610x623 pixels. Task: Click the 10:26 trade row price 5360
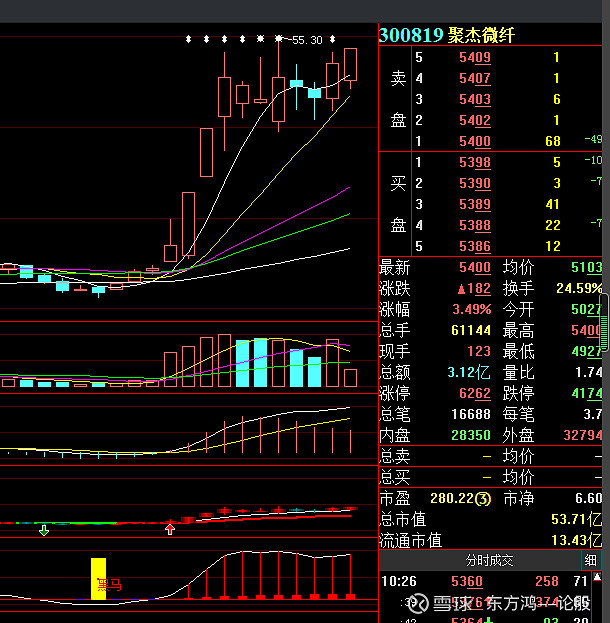point(467,582)
